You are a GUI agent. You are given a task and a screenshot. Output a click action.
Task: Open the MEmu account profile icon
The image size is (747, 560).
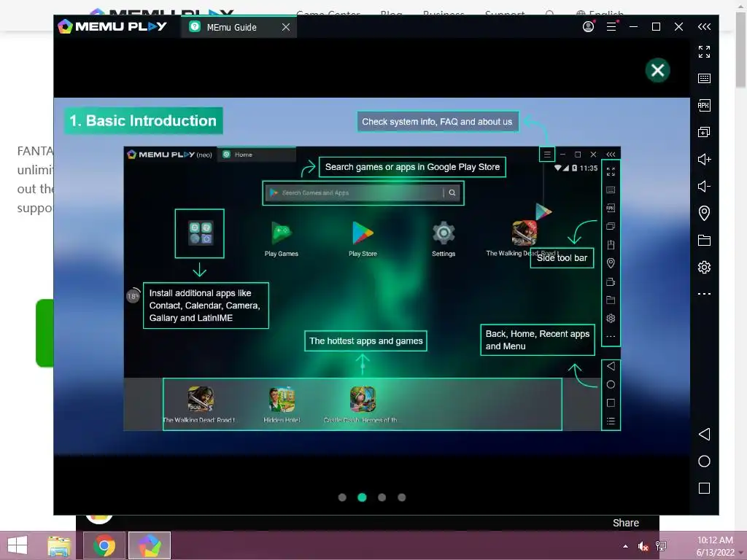pyautogui.click(x=589, y=27)
